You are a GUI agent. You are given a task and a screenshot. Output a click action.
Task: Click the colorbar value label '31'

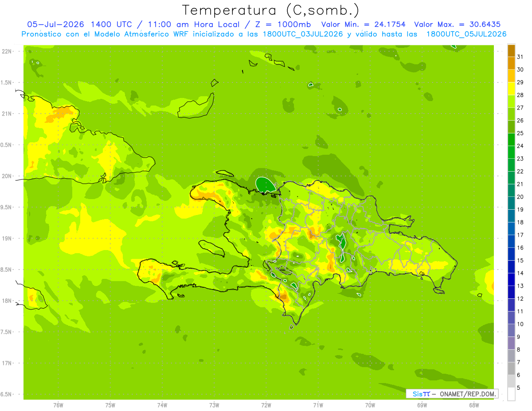coord(520,57)
